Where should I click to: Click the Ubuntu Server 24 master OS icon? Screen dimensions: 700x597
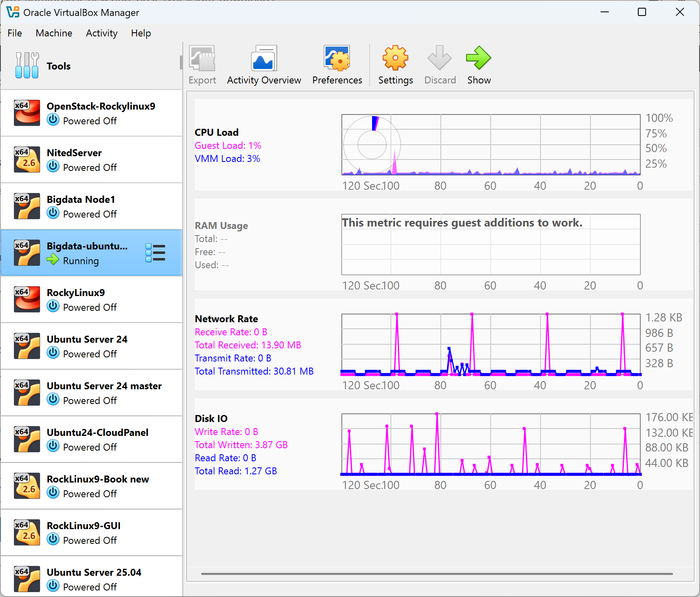(x=27, y=393)
